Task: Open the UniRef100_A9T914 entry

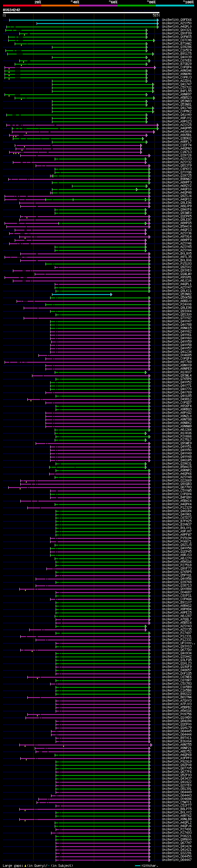Action: click(x=176, y=237)
